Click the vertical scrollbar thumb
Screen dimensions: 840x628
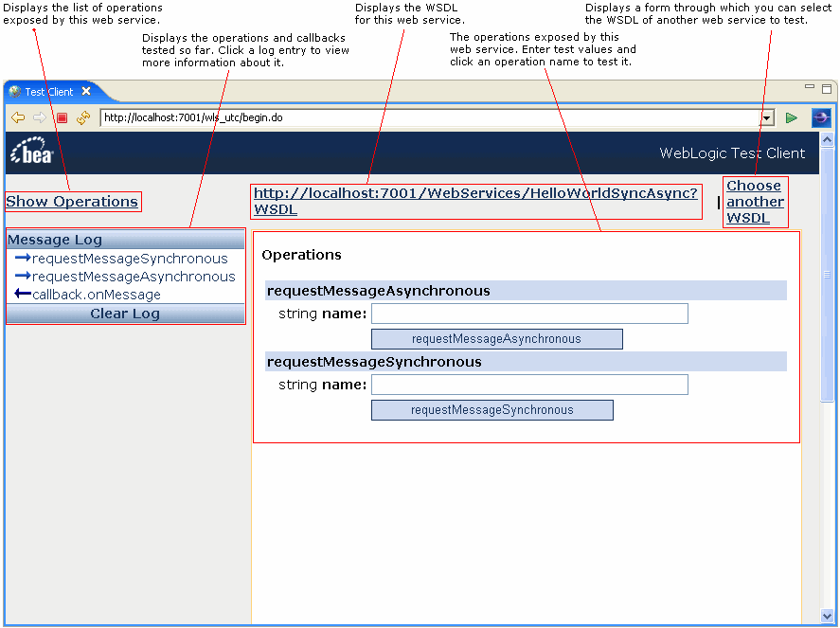click(x=827, y=274)
